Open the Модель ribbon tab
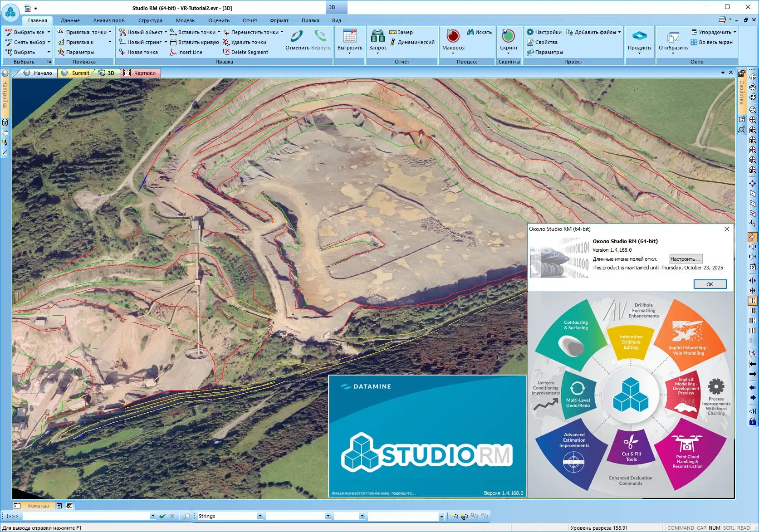Image resolution: width=759 pixels, height=532 pixels. (185, 20)
